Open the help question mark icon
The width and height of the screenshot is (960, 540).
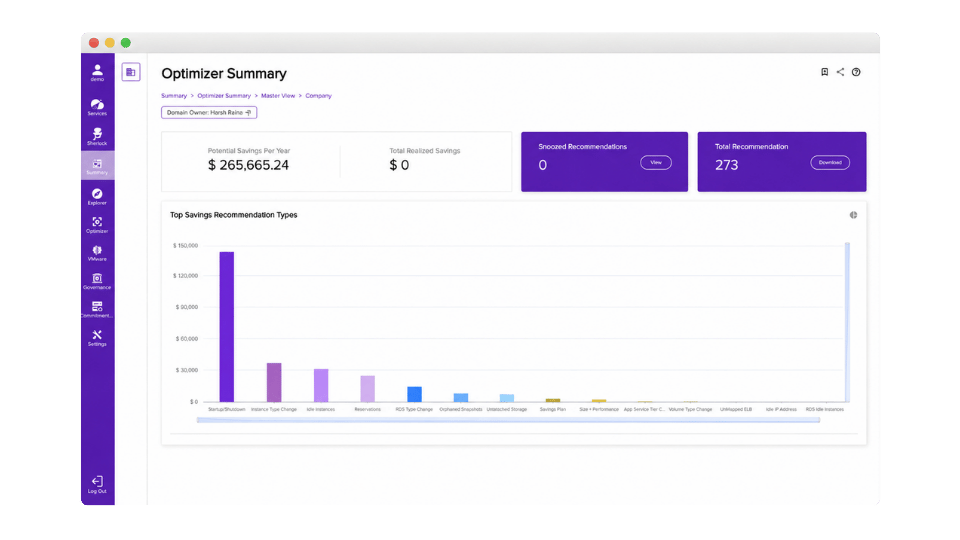(856, 72)
